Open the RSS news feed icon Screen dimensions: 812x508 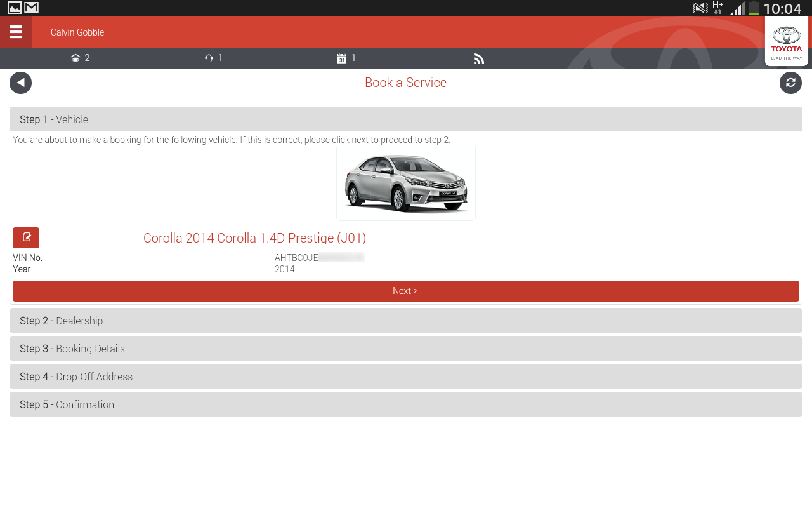point(479,58)
